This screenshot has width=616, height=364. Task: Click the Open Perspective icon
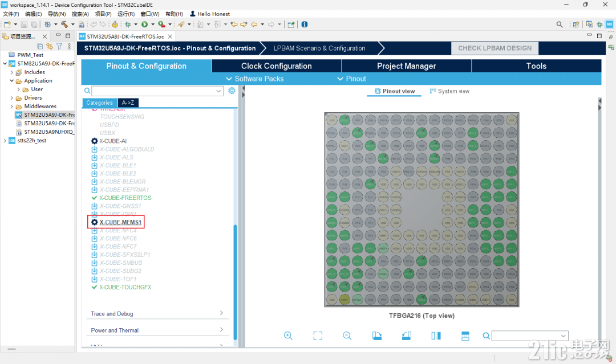coord(576,24)
